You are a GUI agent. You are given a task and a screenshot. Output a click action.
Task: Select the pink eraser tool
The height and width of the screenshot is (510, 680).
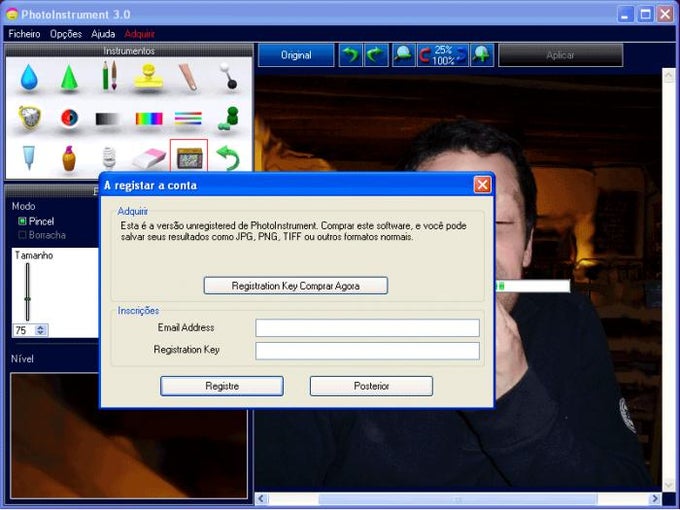[x=149, y=159]
